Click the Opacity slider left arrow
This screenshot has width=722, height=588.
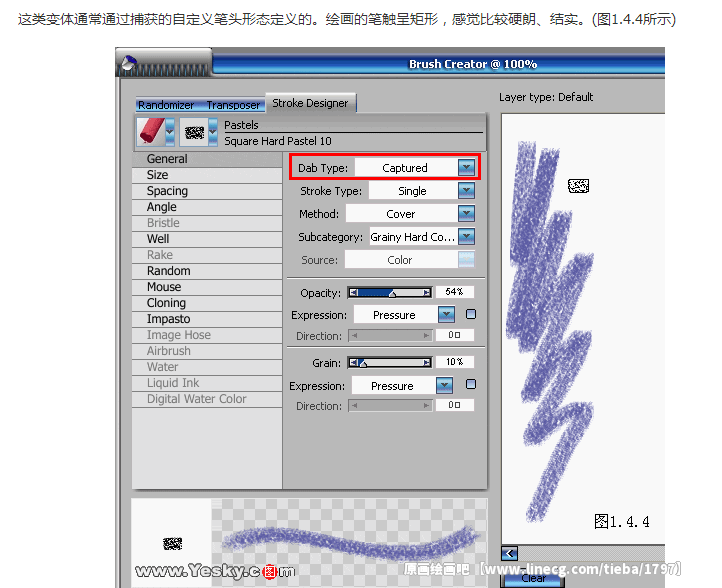pos(354,292)
